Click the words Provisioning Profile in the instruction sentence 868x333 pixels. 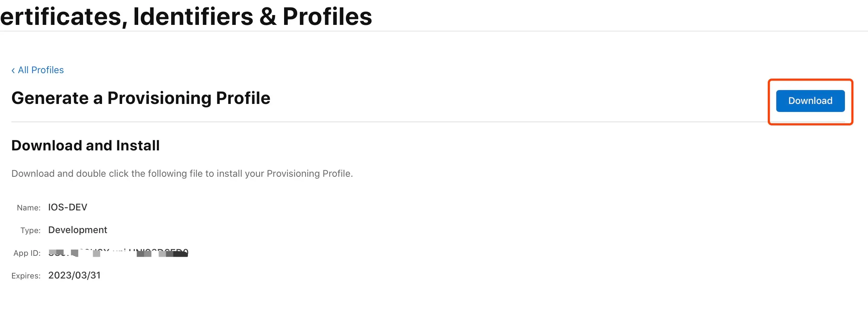tap(309, 173)
